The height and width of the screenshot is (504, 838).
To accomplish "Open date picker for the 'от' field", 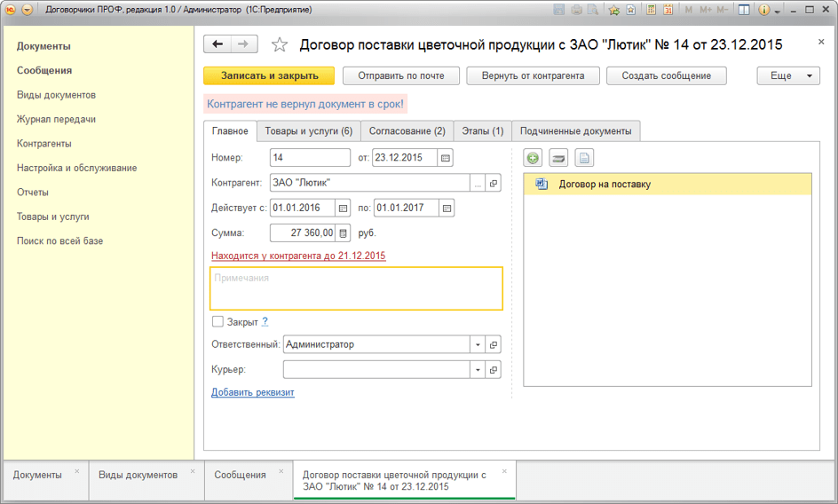I will click(446, 158).
